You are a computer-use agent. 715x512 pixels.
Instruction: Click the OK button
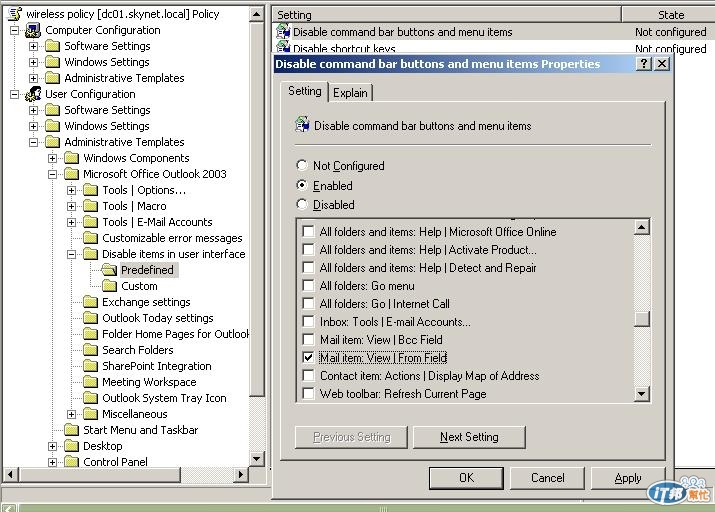point(466,478)
